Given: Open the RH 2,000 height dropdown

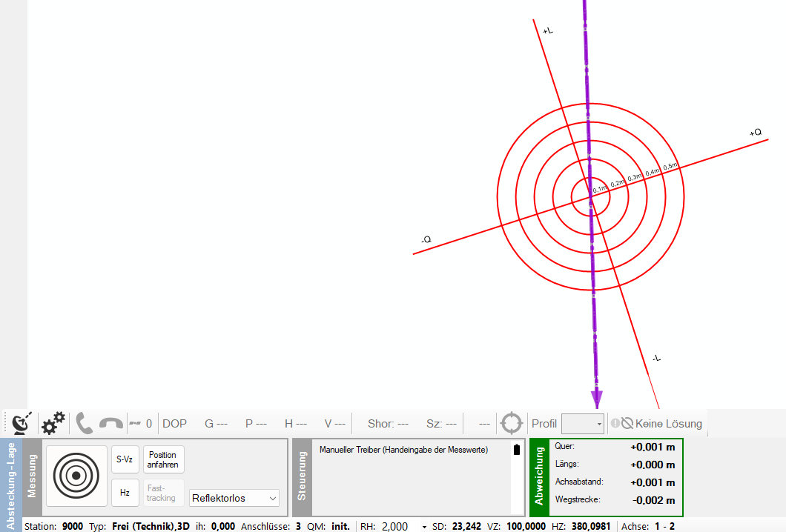Looking at the screenshot, I should [x=424, y=527].
